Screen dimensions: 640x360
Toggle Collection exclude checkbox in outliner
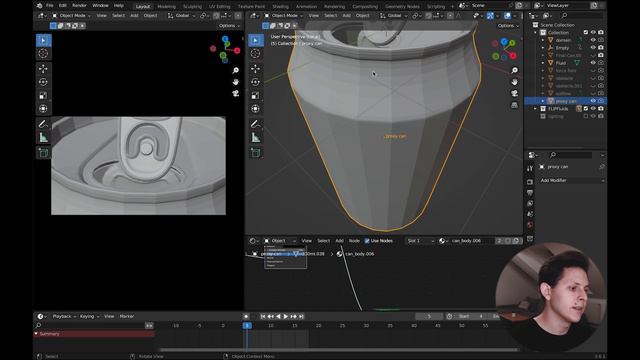(586, 32)
